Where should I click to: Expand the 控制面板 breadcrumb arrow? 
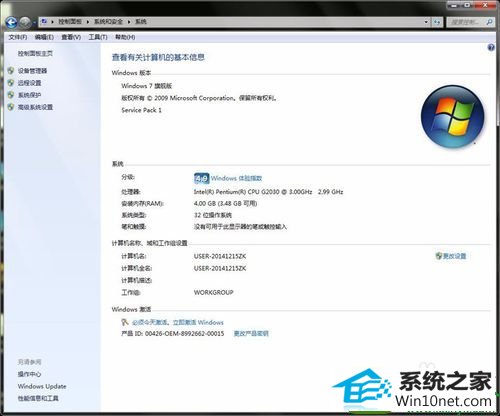coord(88,22)
